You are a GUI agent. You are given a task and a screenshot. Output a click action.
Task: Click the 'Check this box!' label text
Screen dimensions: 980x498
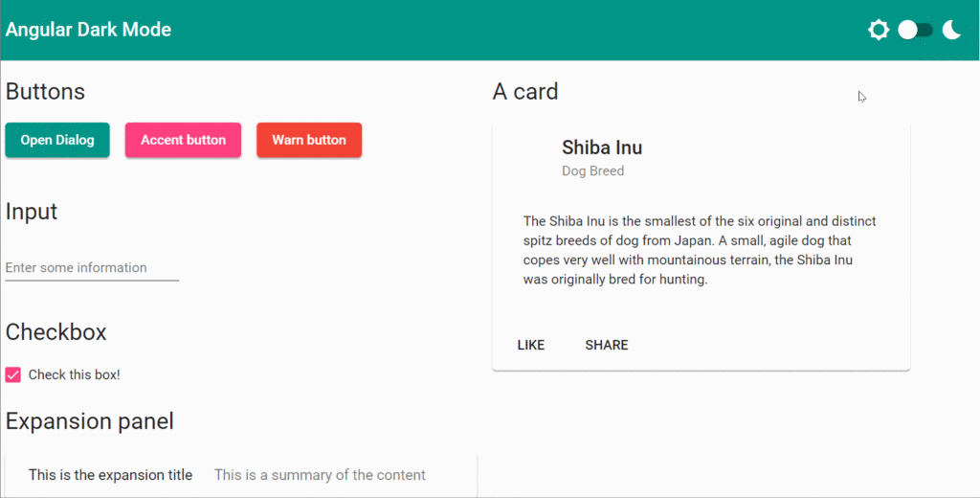(x=75, y=374)
